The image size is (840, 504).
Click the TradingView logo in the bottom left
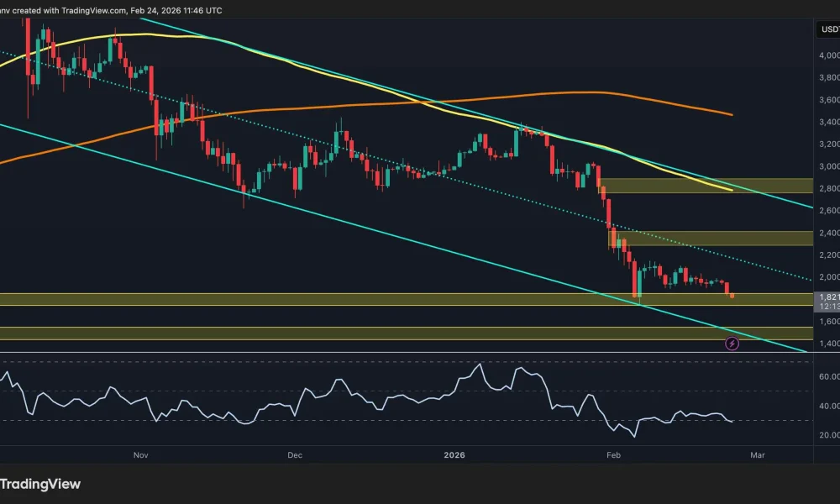click(42, 484)
